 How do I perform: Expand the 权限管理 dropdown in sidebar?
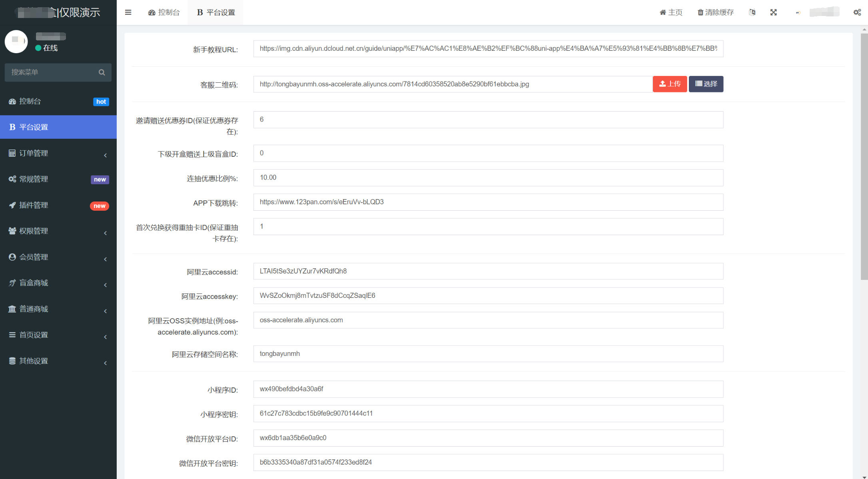58,231
